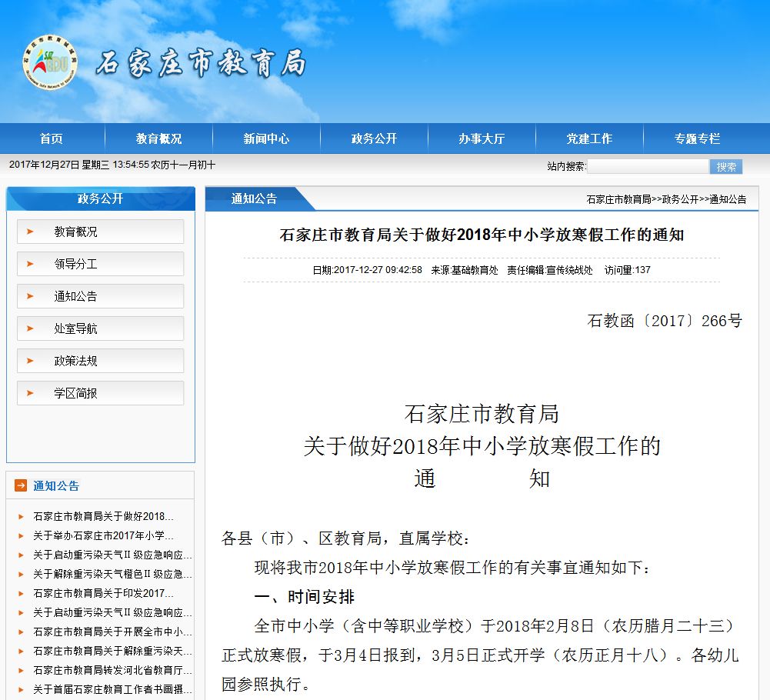Click the arrow icon next to 教育概况 sidebar entry

[28, 231]
